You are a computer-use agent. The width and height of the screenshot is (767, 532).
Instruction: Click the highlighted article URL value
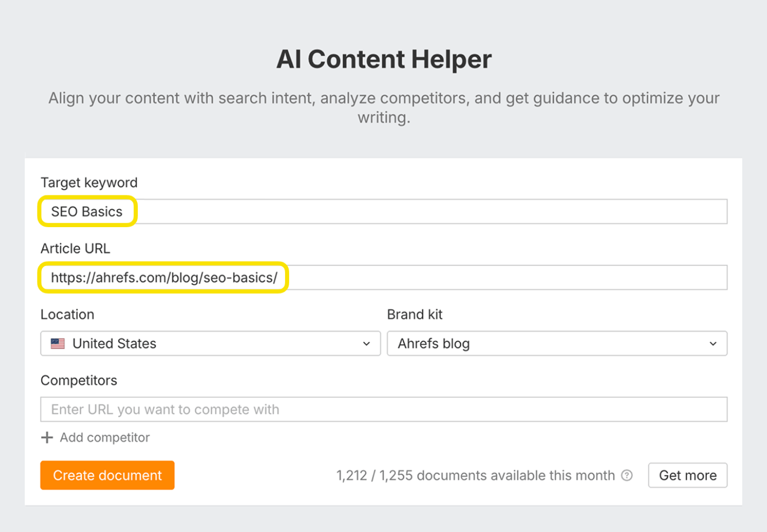click(x=162, y=277)
